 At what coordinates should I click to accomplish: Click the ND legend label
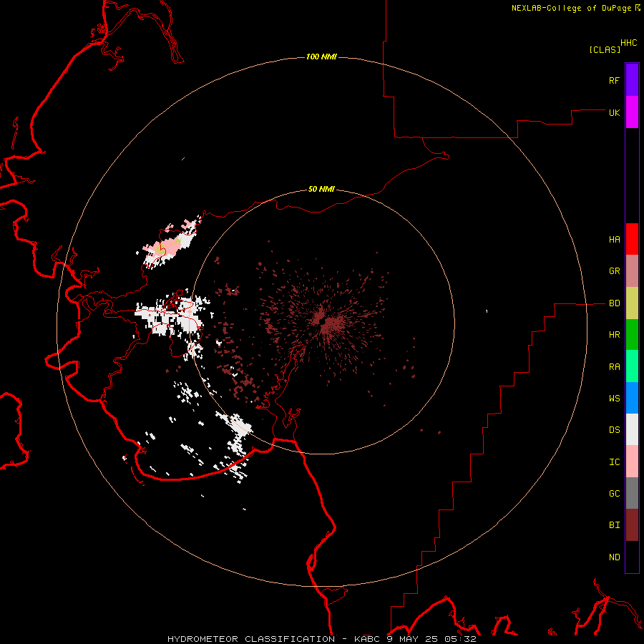(x=614, y=557)
